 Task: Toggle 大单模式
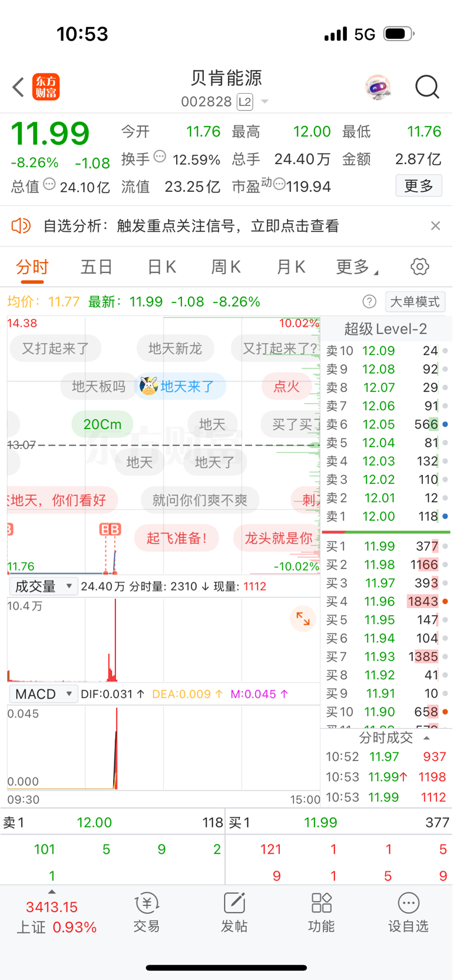[415, 302]
